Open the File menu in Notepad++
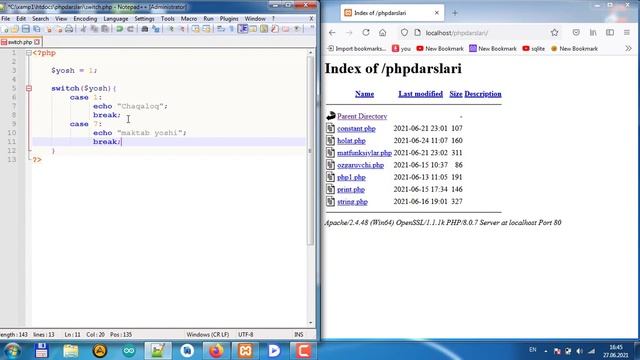The image size is (640, 360). pyautogui.click(x=6, y=19)
